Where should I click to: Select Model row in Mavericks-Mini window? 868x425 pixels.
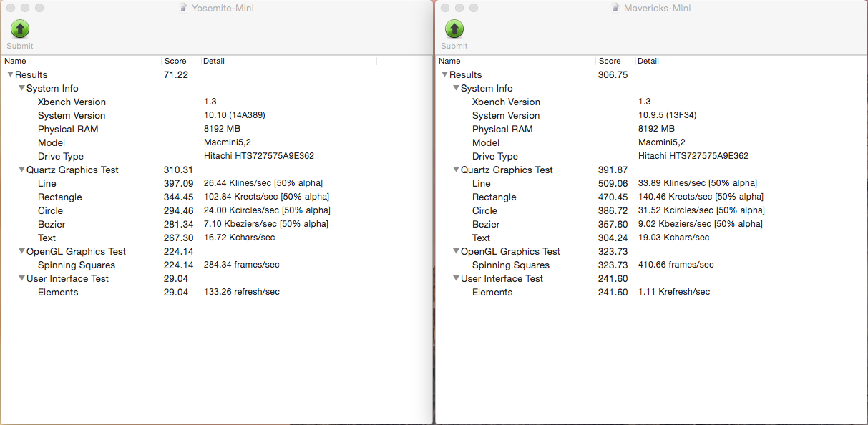coord(651,142)
